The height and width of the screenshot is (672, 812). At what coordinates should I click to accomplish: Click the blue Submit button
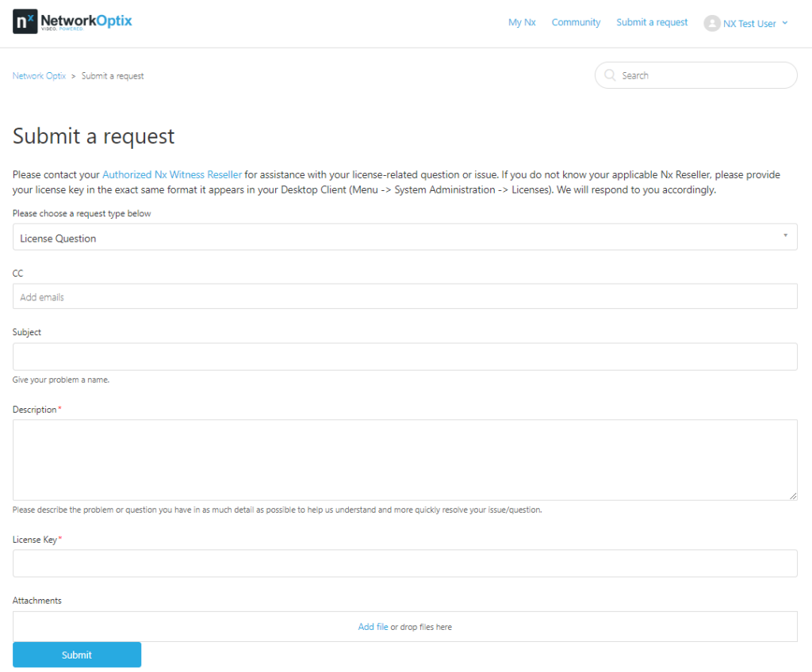(x=77, y=655)
